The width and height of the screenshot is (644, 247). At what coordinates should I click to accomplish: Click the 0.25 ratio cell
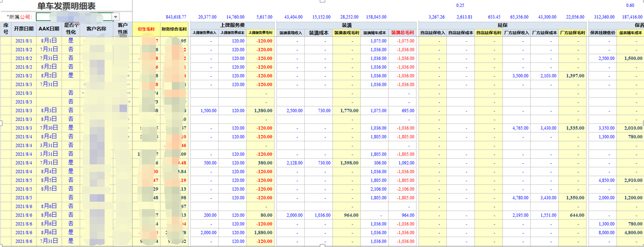click(x=460, y=5)
